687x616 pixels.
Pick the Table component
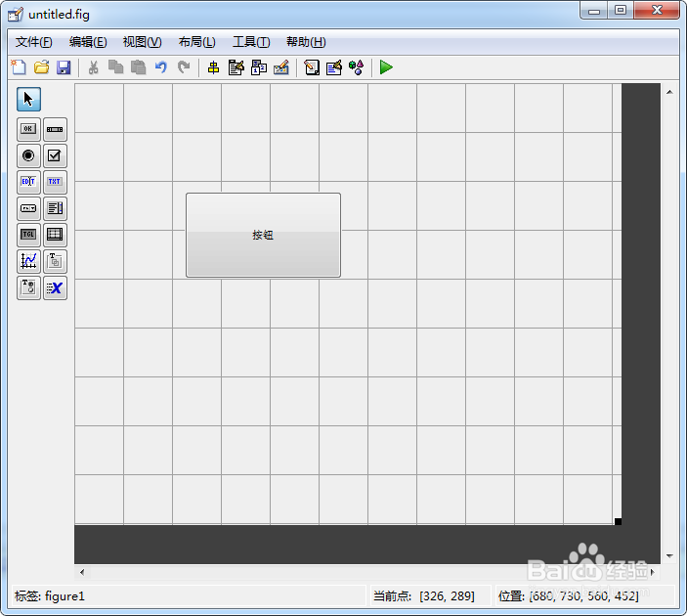pyautogui.click(x=55, y=235)
